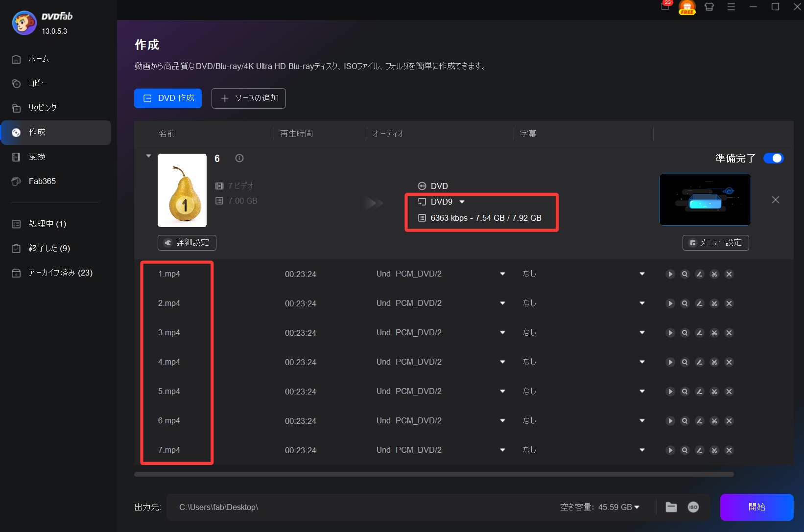The height and width of the screenshot is (532, 804).
Task: Open the skin theme shirt icon
Action: (709, 7)
